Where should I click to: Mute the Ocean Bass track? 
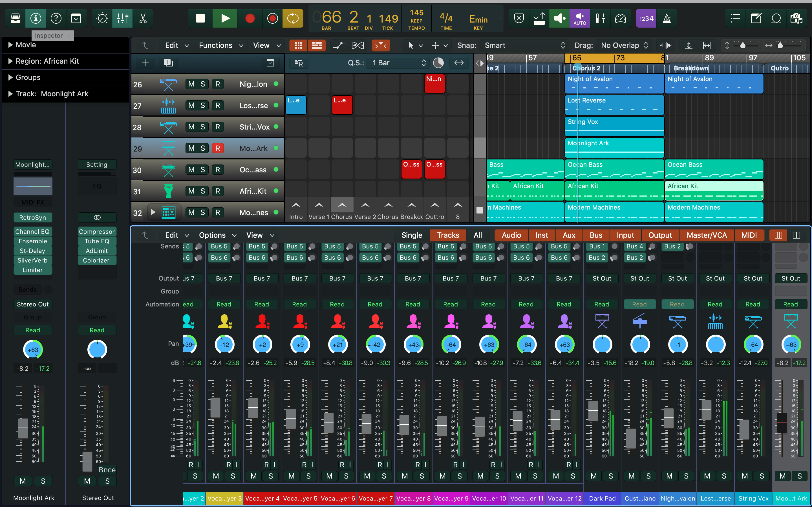tap(191, 170)
